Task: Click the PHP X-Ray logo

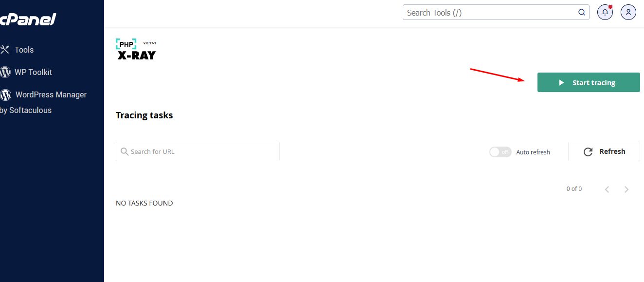Action: tap(136, 50)
